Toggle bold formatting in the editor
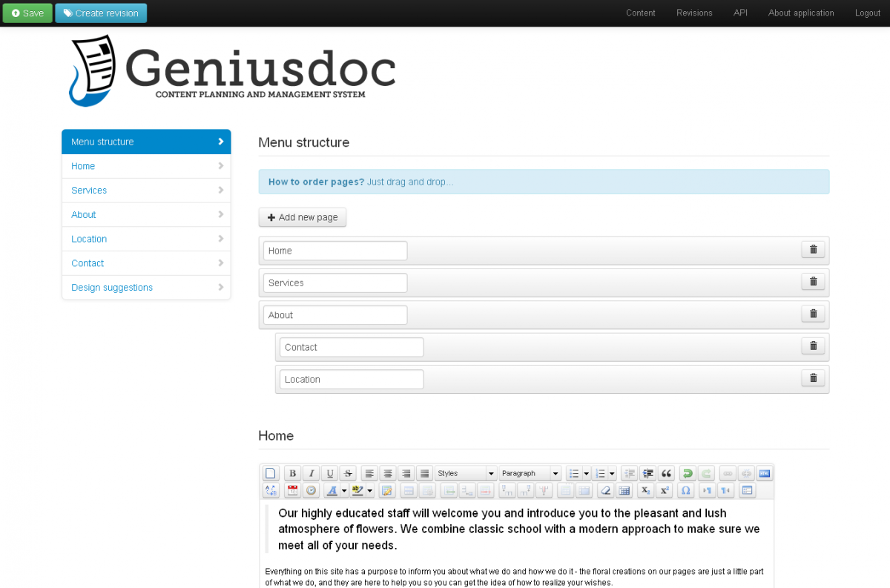 [x=293, y=474]
